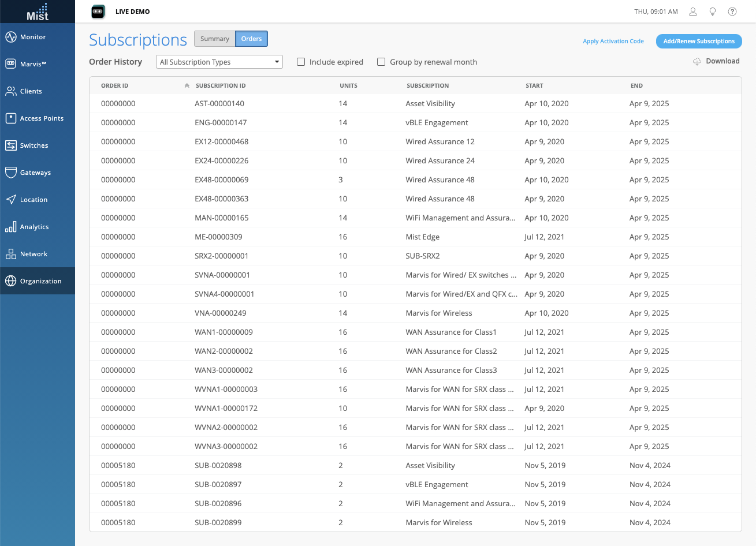Viewport: 756px width, 546px height.
Task: Click the LIVE DEMO organization name
Action: point(133,12)
